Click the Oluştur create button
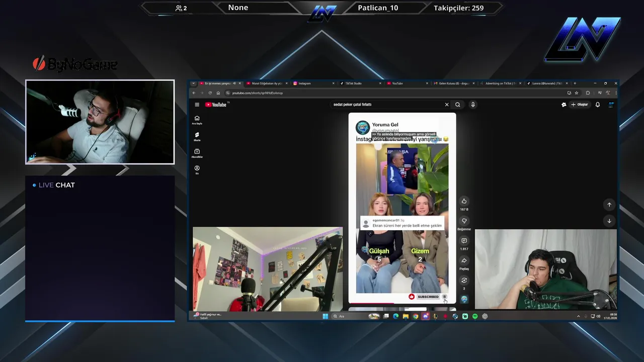Screen dimensions: 644x362 click(580, 105)
